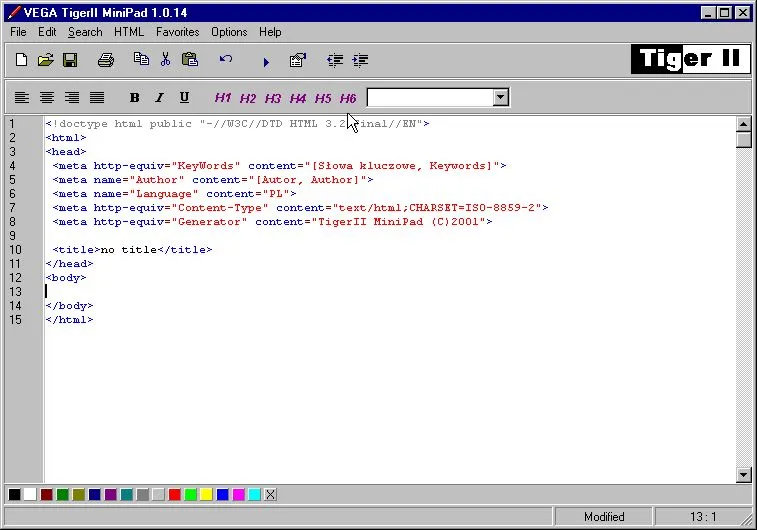
Task: Center-align text using the alignment icon
Action: [x=47, y=98]
